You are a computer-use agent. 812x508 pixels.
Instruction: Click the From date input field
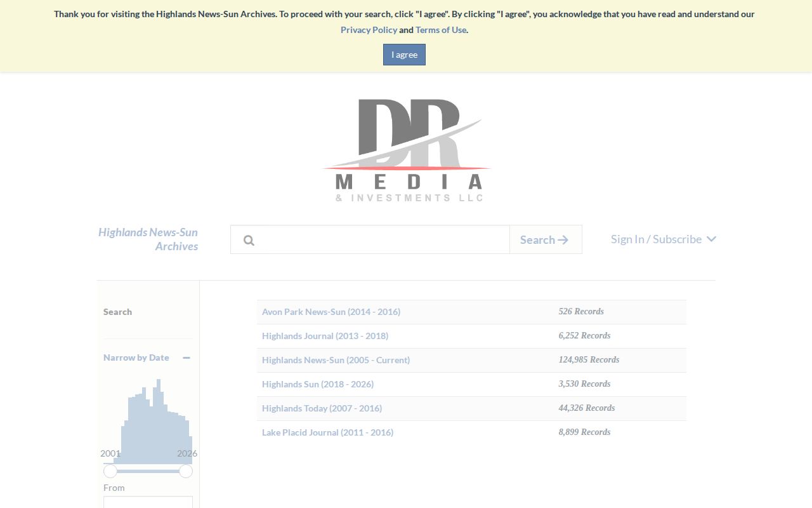(x=148, y=502)
